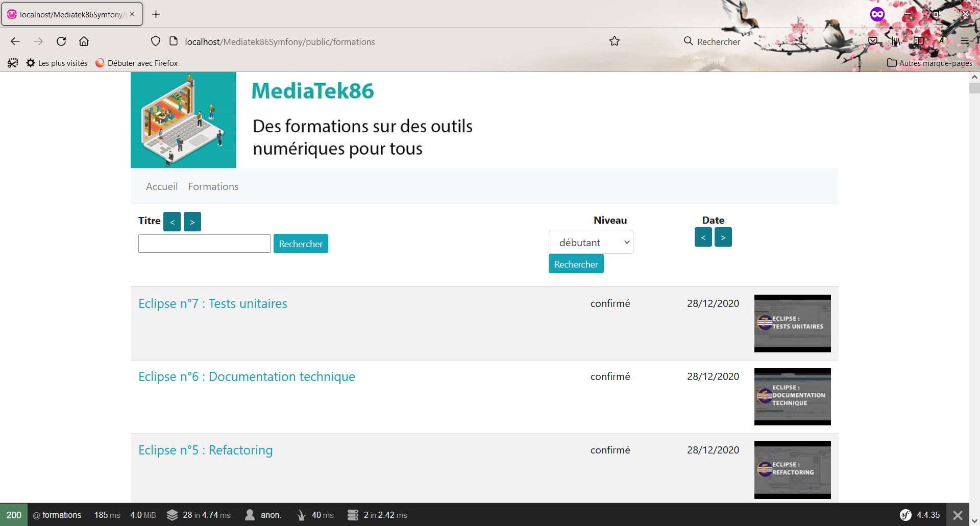Open the database queries icon panel
Viewport: 980px width, 526px height.
pos(353,515)
